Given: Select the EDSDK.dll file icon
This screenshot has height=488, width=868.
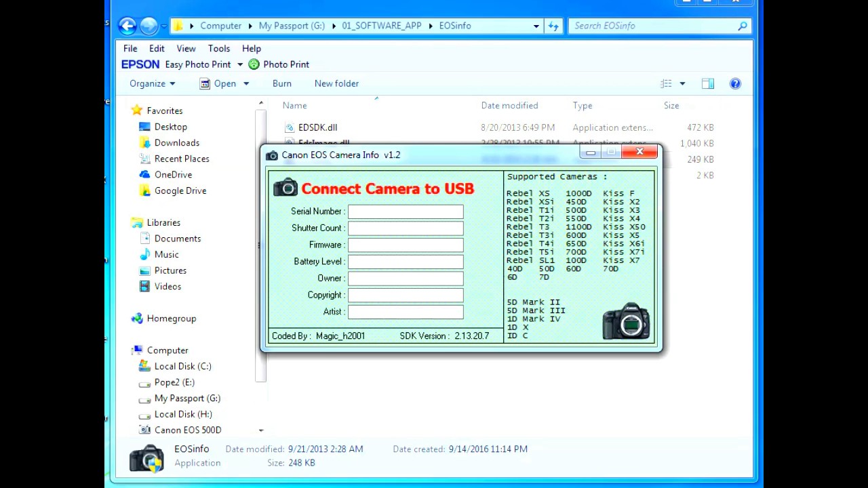Looking at the screenshot, I should click(290, 127).
